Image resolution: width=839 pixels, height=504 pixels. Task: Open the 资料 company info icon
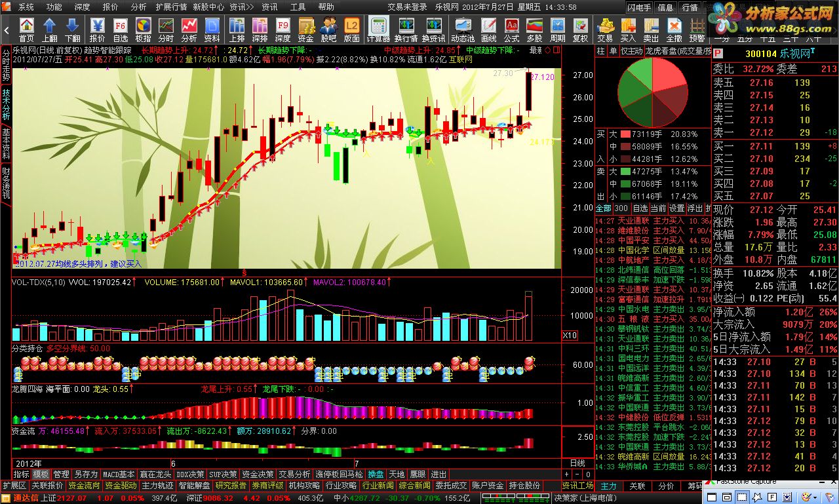pos(212,30)
